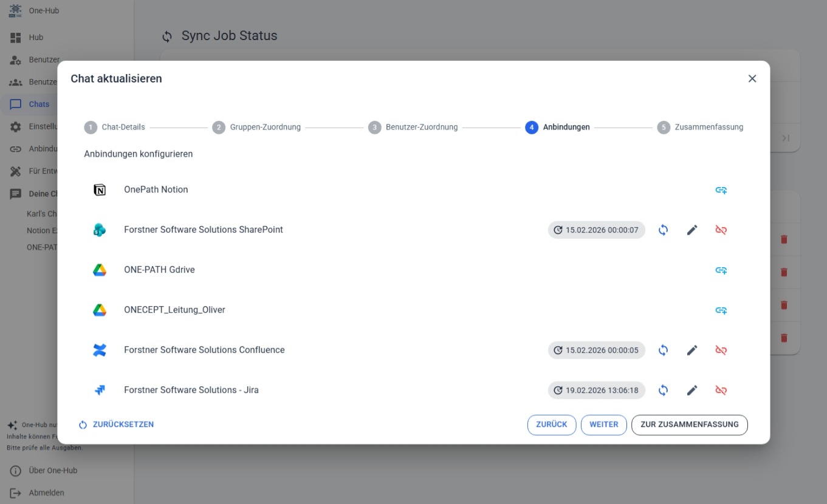Add link for ONECEPT_Leitung_Oliver
The image size is (827, 504).
721,310
